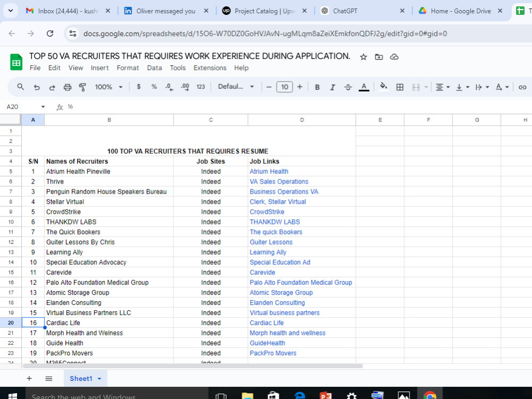
Task: Expand the merge cells dropdown arrow
Action: (x=426, y=87)
